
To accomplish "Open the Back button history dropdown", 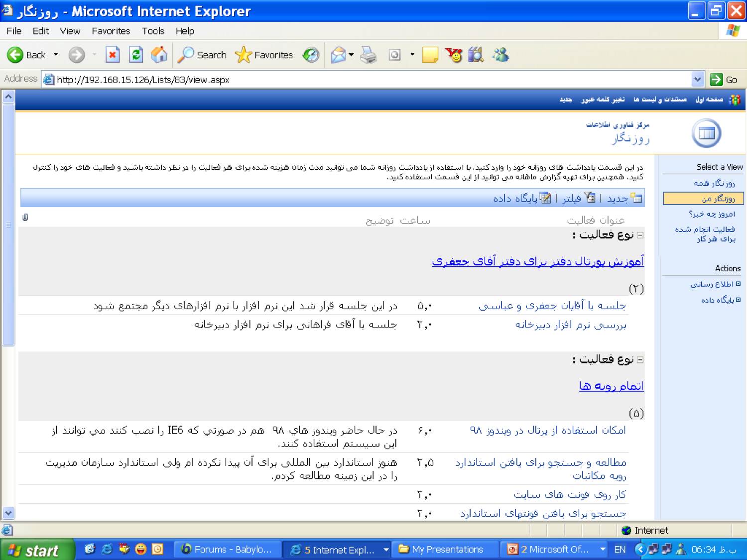I will [56, 55].
